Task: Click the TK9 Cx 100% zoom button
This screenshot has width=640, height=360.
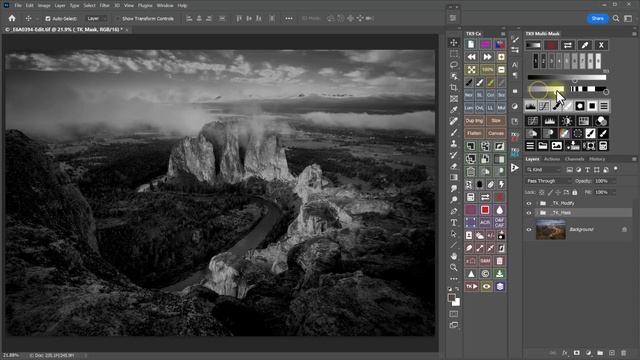Action: (487, 70)
